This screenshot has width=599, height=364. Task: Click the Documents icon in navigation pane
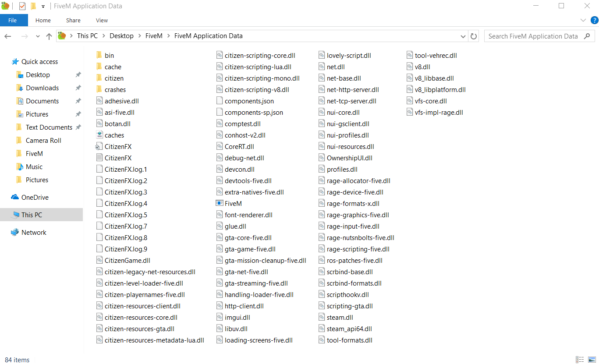19,101
